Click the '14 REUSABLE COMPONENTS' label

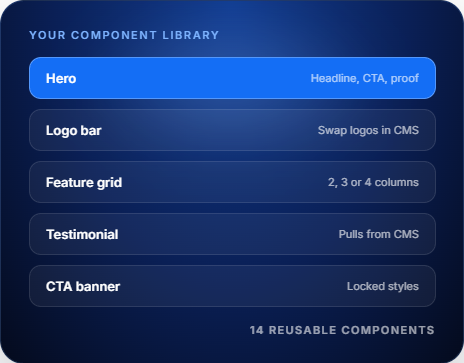(x=342, y=330)
